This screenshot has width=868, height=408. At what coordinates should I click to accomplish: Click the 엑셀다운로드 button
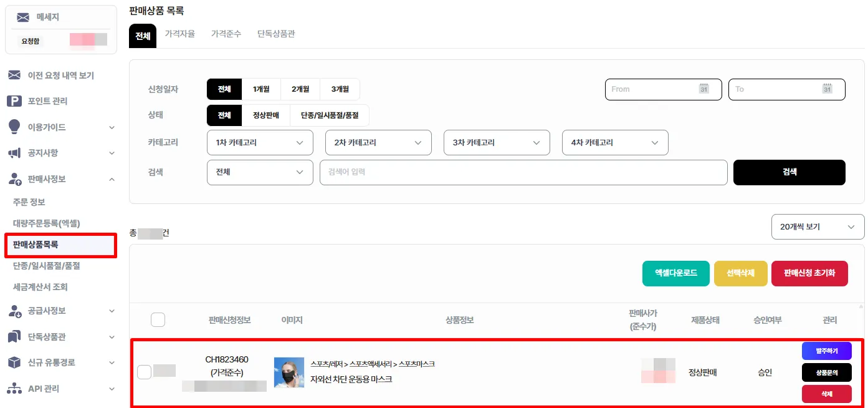point(676,273)
